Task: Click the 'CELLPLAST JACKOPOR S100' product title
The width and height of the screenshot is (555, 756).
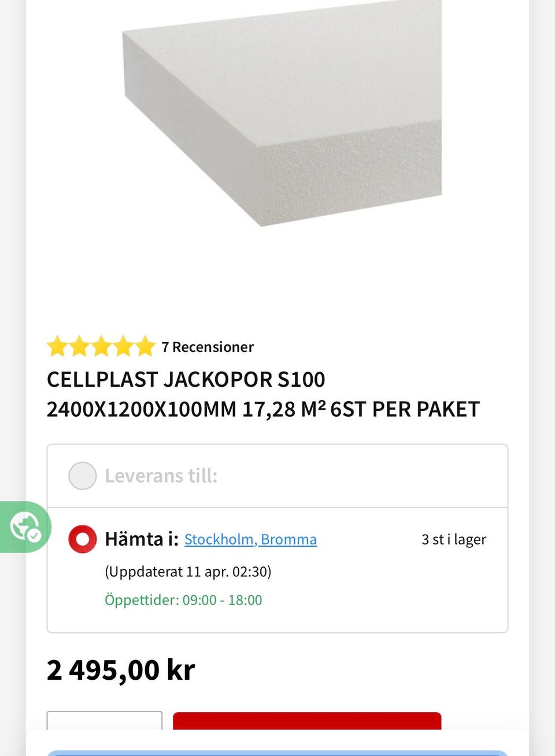Action: coord(186,380)
